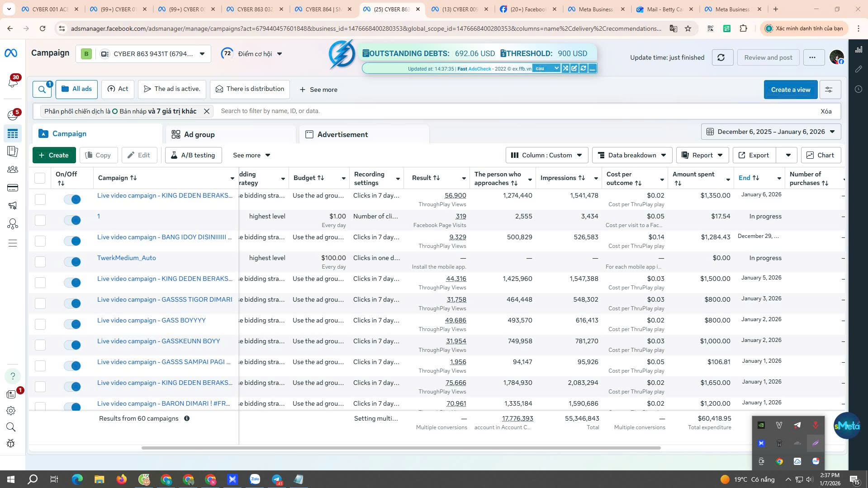The image size is (868, 488).
Task: Click the green Create button
Action: click(x=54, y=155)
